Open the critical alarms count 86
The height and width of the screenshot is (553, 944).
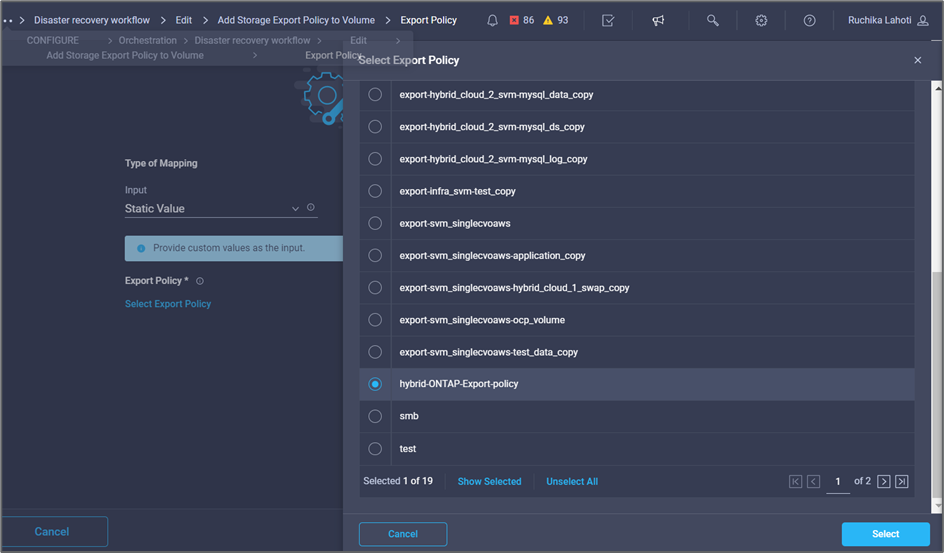pyautogui.click(x=520, y=20)
